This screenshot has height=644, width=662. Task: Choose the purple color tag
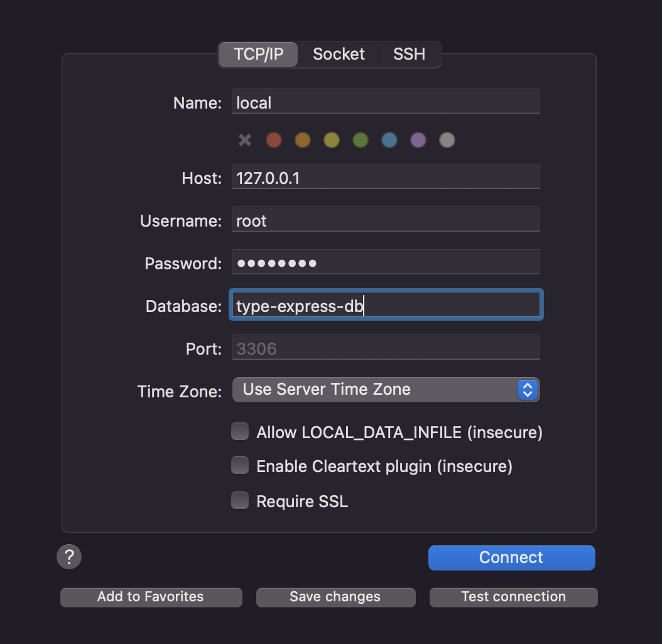(418, 140)
